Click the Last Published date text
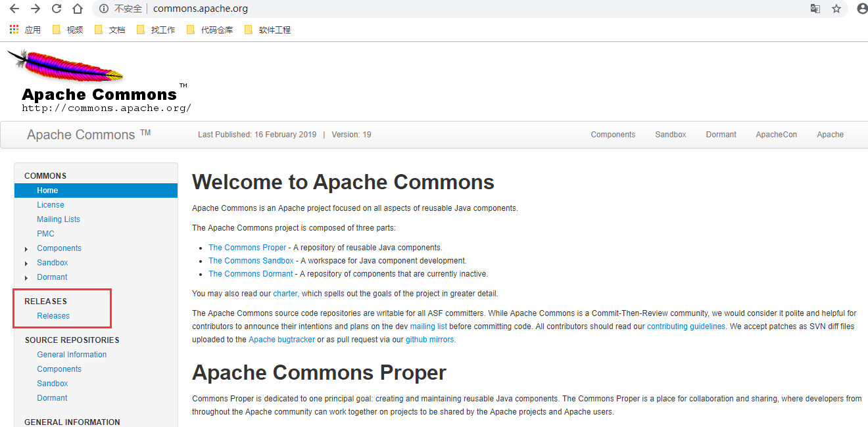 tap(257, 135)
